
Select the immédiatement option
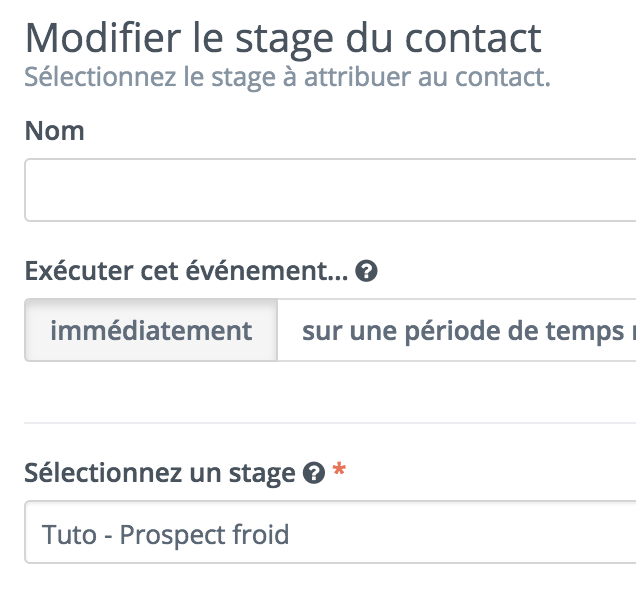151,330
